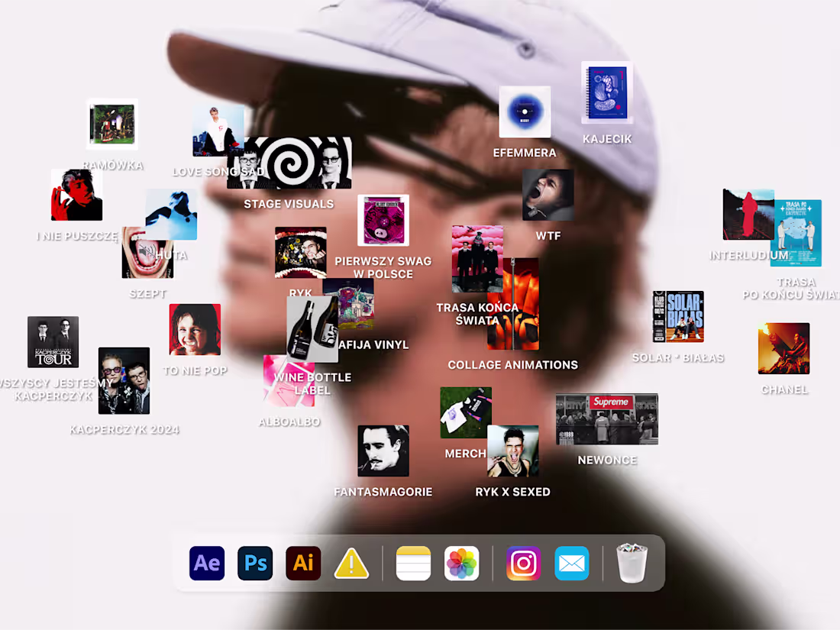The height and width of the screenshot is (630, 840).
Task: Select the RYK X SEXED label
Action: 512,492
